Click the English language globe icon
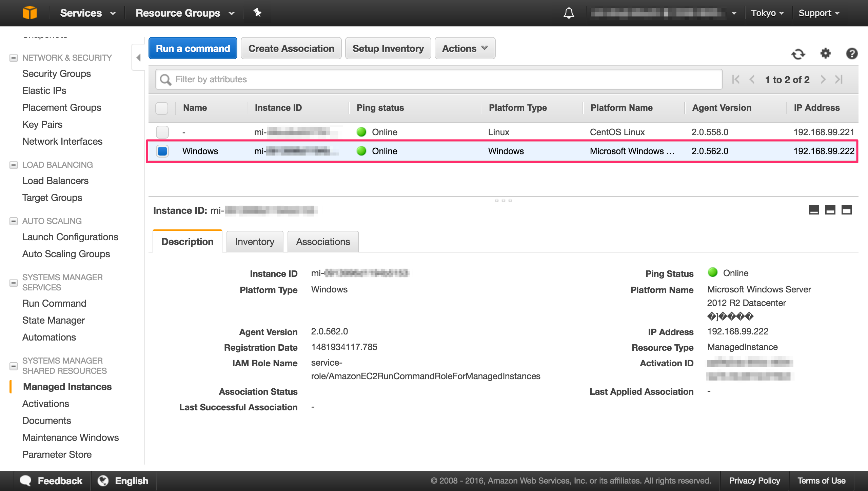Image resolution: width=868 pixels, height=491 pixels. [x=103, y=480]
